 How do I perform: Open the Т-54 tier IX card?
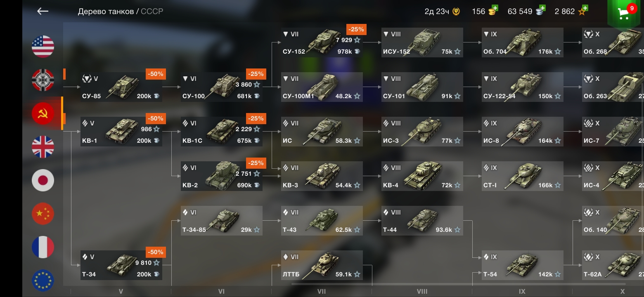point(523,265)
